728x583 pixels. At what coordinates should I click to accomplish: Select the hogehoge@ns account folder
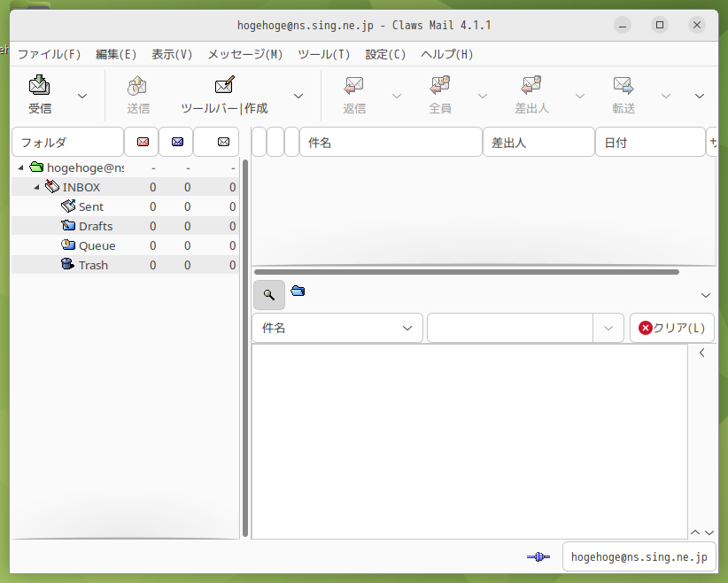(x=85, y=167)
